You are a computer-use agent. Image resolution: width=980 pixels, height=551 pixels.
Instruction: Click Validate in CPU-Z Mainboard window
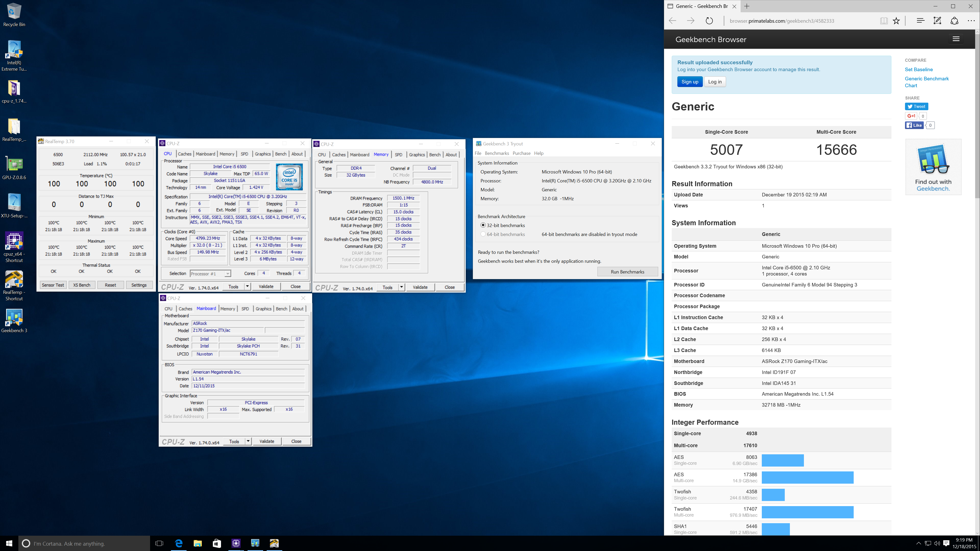pyautogui.click(x=267, y=441)
